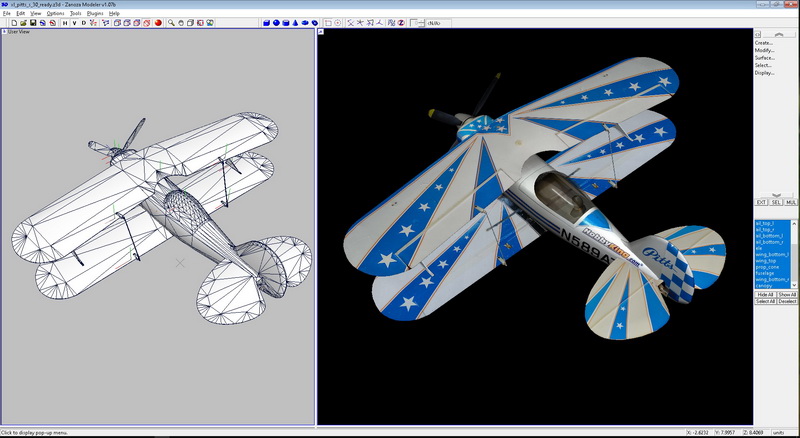Switch to first cube selection-level icon
Screen dimensions: 800x438
117,23
